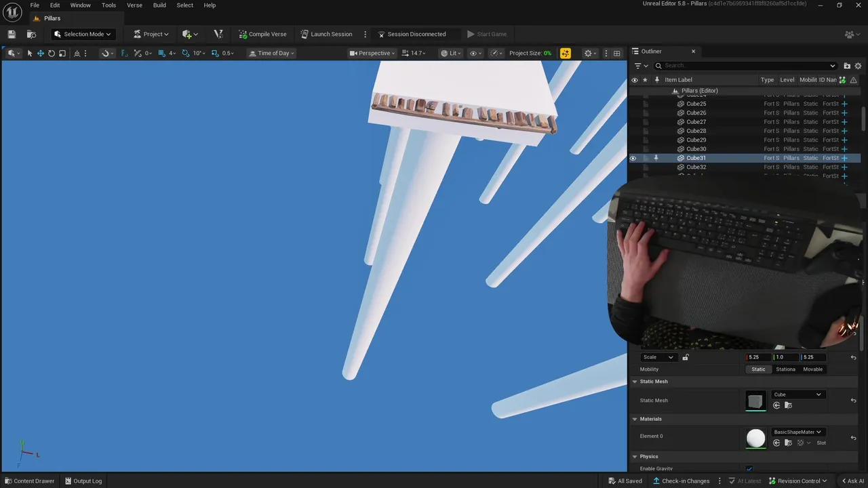Open the Lit view mode dropdown
This screenshot has height=488, width=868.
tap(451, 53)
